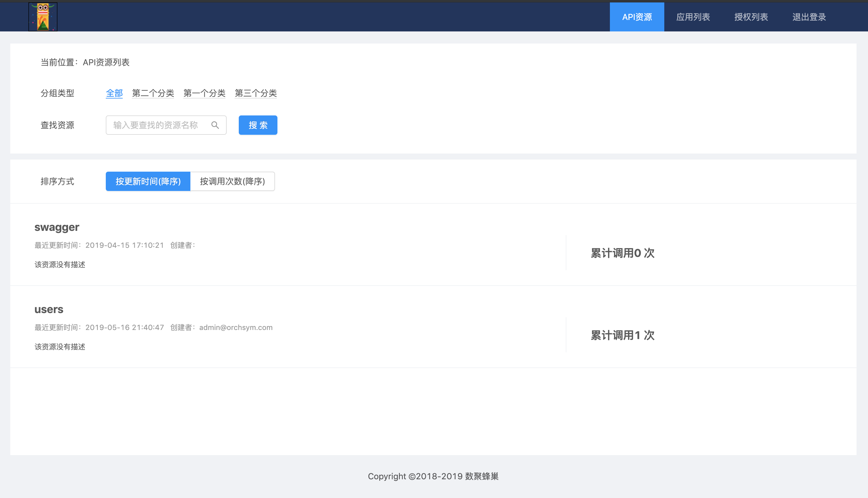The image size is (868, 498).
Task: Open the API资源 tab
Action: [x=636, y=17]
